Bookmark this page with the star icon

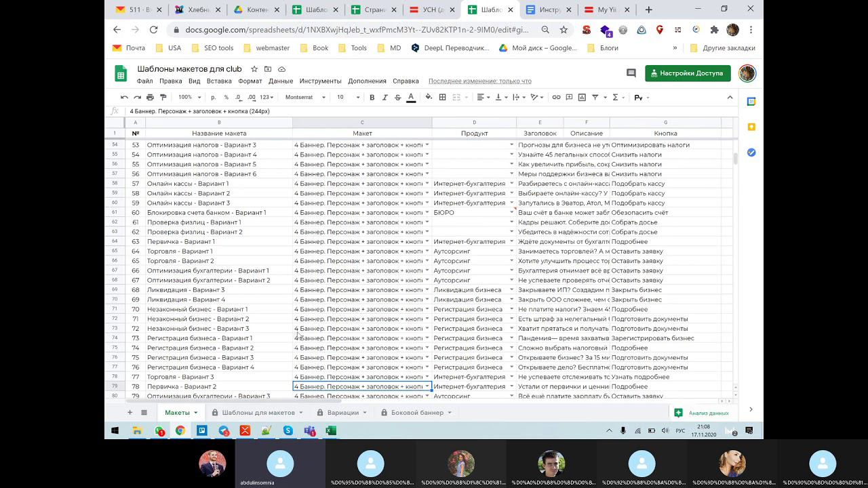(x=564, y=30)
